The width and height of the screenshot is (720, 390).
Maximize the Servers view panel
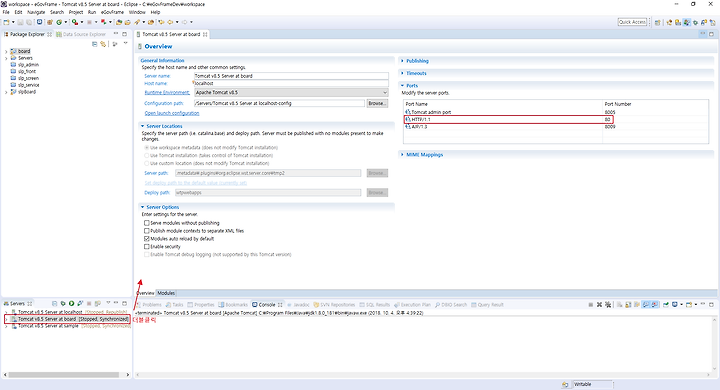tap(124, 303)
